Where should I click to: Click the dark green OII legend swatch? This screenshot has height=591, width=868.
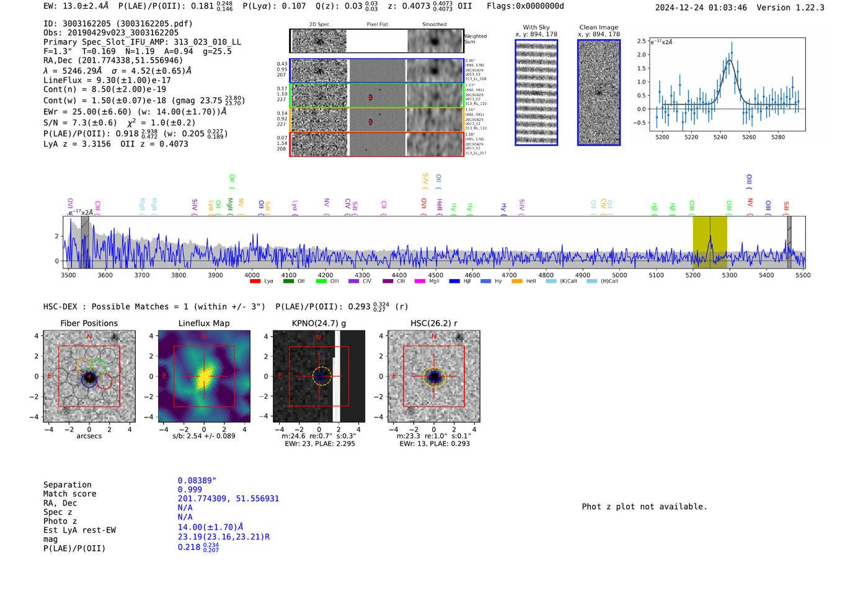coord(288,282)
